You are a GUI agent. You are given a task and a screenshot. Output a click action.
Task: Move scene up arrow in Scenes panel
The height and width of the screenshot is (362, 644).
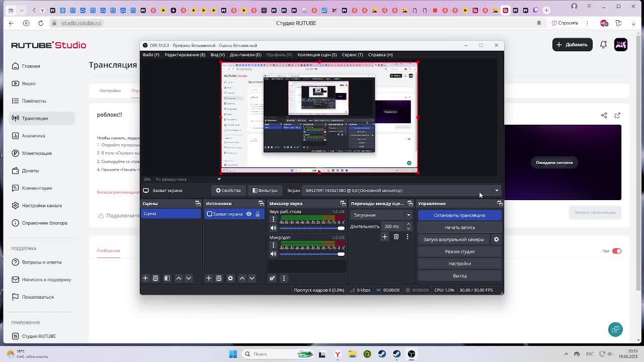coord(179,278)
